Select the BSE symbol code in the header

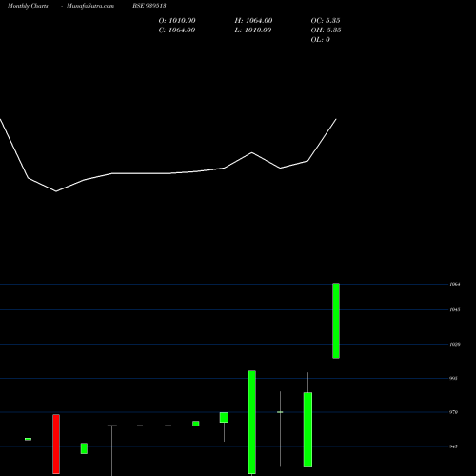pyautogui.click(x=149, y=6)
